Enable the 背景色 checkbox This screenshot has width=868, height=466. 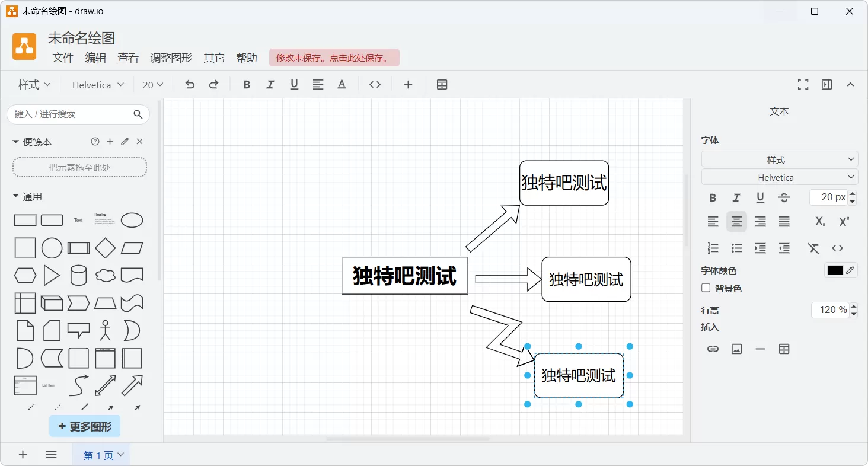tap(706, 288)
